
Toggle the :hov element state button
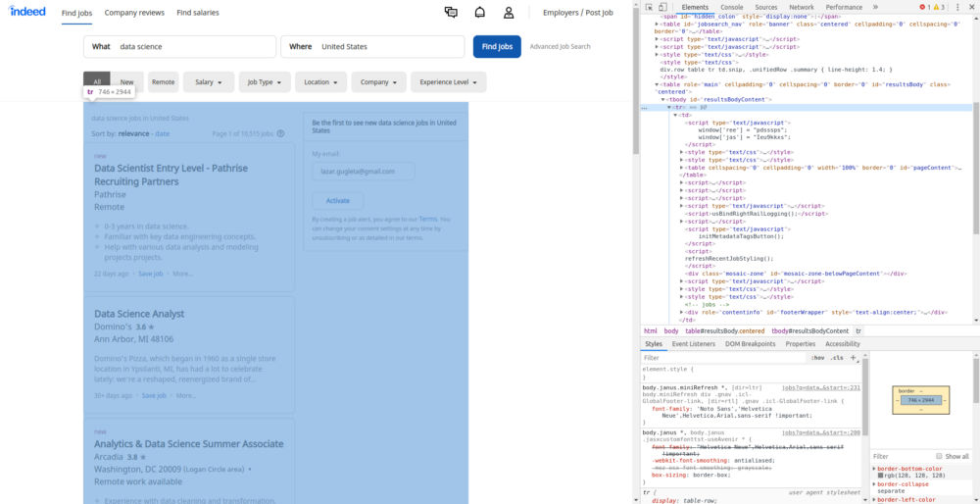coord(817,358)
